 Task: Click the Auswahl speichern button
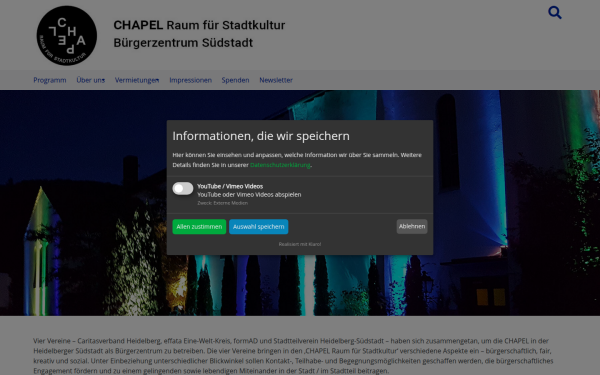click(x=258, y=227)
